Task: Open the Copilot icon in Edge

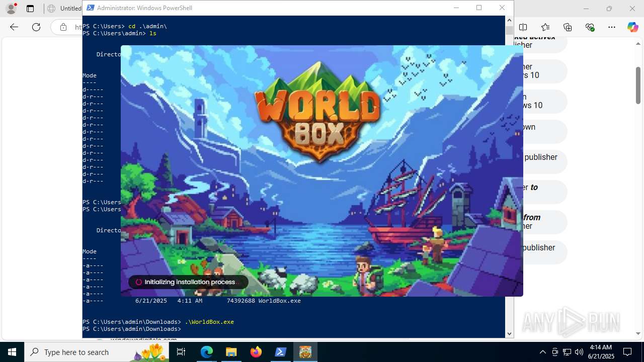Action: coord(632,27)
